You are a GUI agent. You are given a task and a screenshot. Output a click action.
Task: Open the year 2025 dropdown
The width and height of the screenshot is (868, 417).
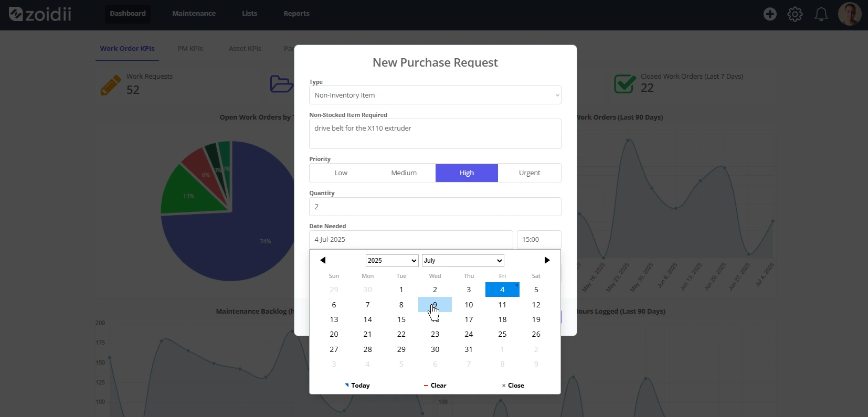(x=392, y=261)
